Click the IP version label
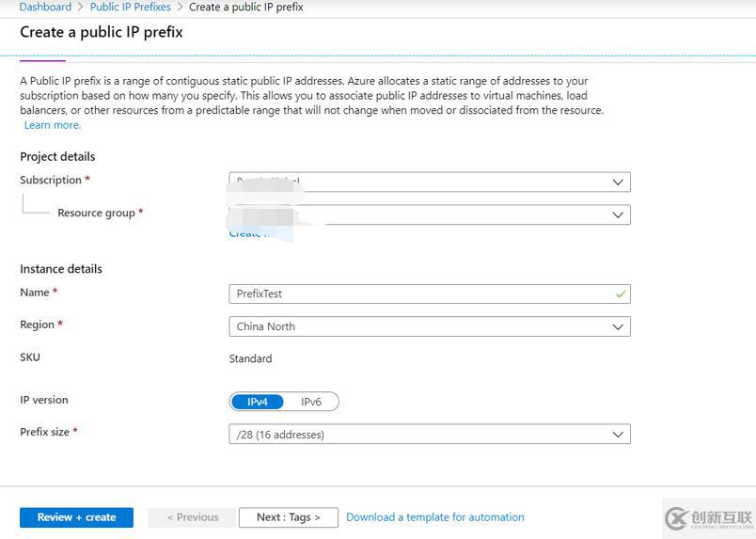The height and width of the screenshot is (539, 756). coord(44,400)
